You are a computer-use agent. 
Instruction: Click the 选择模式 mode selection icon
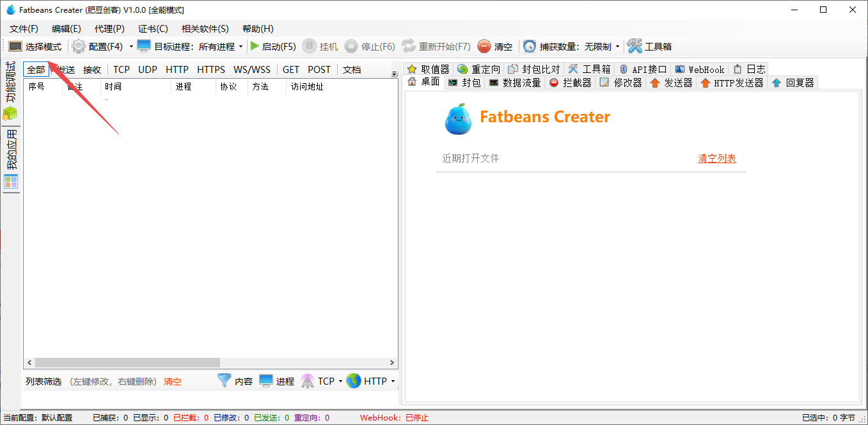15,47
